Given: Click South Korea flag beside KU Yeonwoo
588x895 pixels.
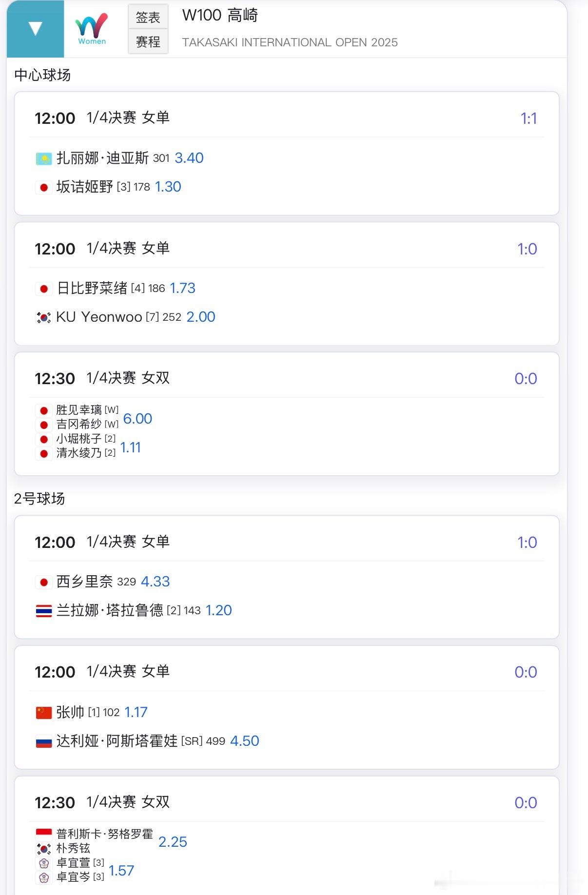Looking at the screenshot, I should [44, 317].
